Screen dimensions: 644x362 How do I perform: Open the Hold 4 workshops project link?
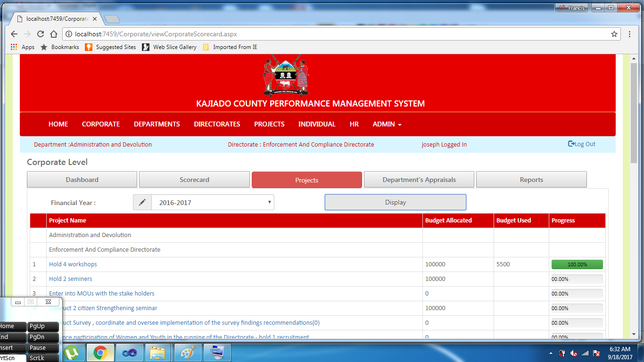coord(73,264)
